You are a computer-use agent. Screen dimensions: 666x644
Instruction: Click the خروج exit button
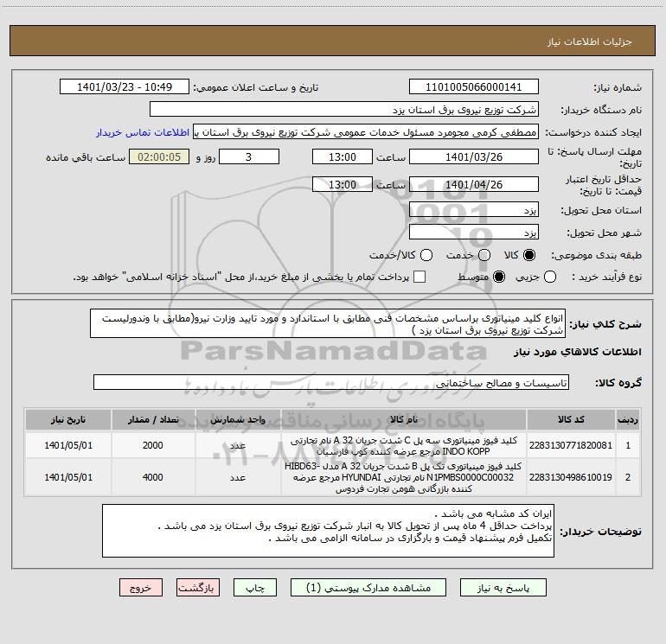click(141, 588)
